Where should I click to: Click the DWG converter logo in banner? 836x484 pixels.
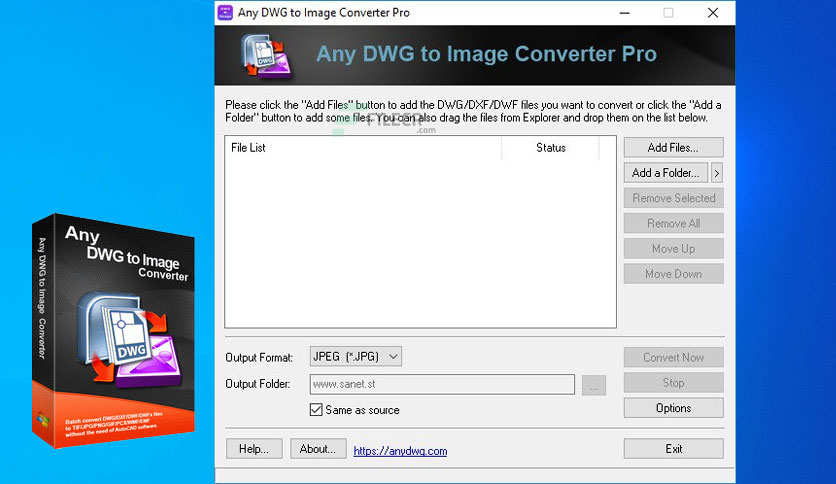coord(266,57)
